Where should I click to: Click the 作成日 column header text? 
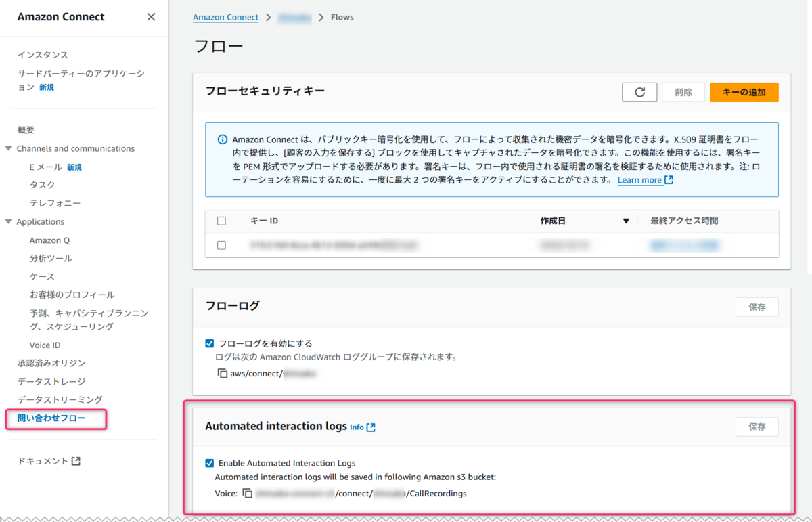click(553, 221)
